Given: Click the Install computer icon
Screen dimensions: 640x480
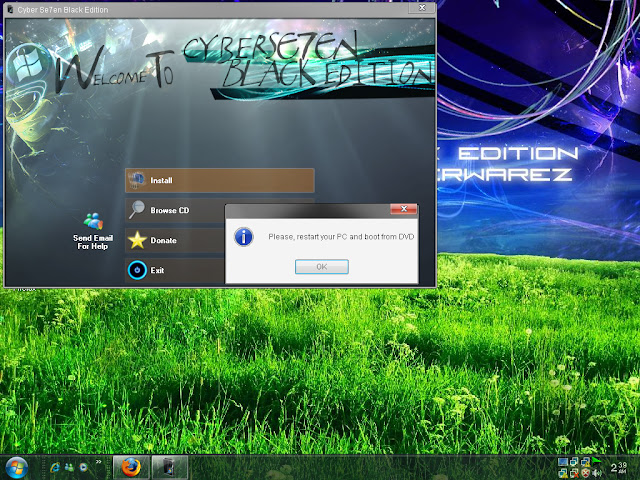Looking at the screenshot, I should [x=137, y=180].
